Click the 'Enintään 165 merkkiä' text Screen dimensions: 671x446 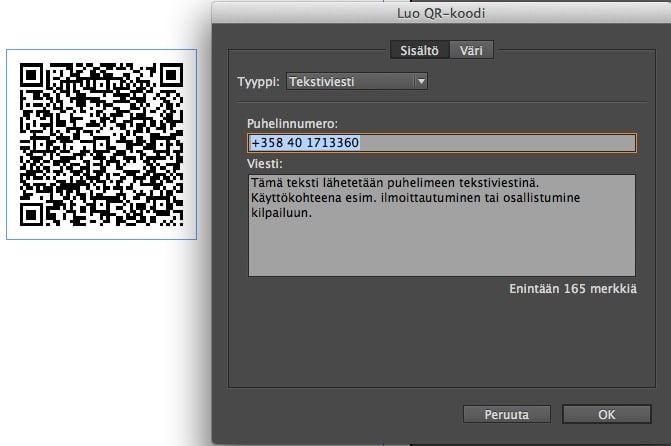(573, 289)
